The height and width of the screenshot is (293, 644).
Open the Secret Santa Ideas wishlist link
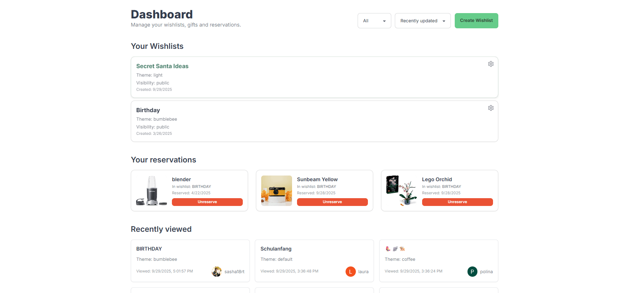(162, 66)
